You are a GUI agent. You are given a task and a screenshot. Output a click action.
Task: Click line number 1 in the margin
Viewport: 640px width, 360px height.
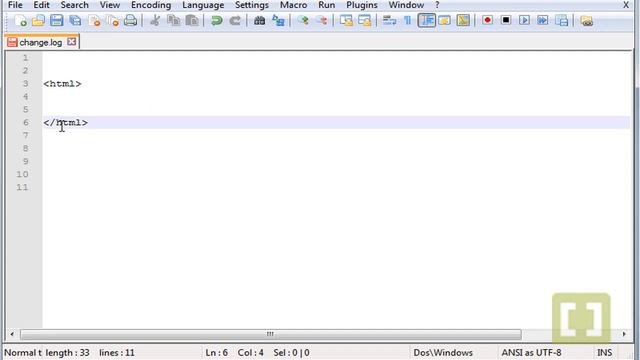(25, 58)
